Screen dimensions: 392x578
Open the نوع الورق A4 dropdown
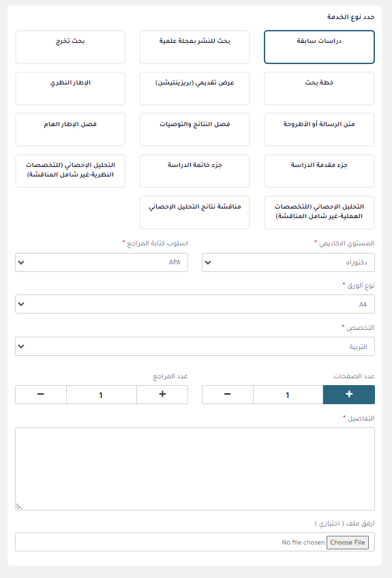[195, 304]
